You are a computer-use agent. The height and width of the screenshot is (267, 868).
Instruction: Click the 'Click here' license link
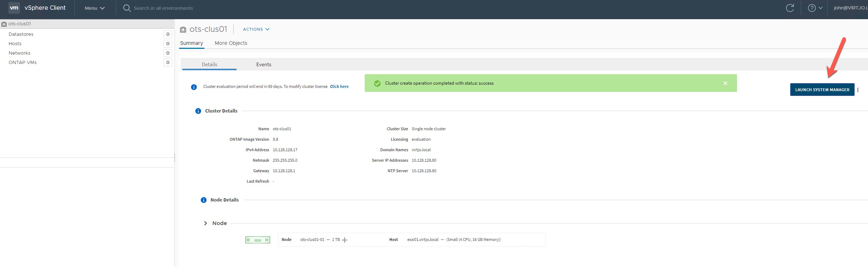339,86
